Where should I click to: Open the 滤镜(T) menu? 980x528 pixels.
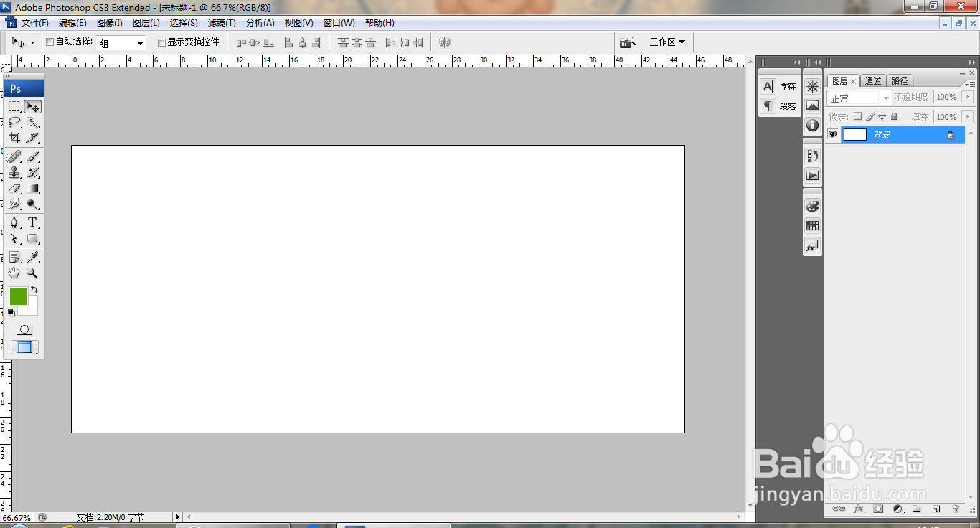pos(222,23)
